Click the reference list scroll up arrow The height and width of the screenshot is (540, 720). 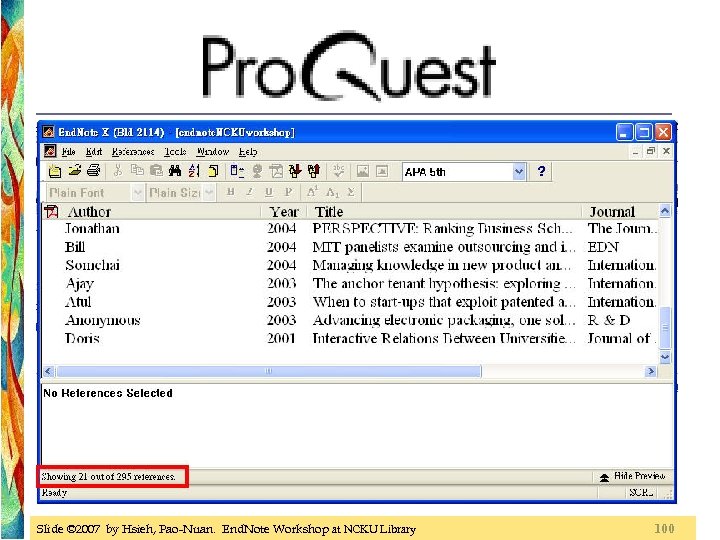coord(665,211)
